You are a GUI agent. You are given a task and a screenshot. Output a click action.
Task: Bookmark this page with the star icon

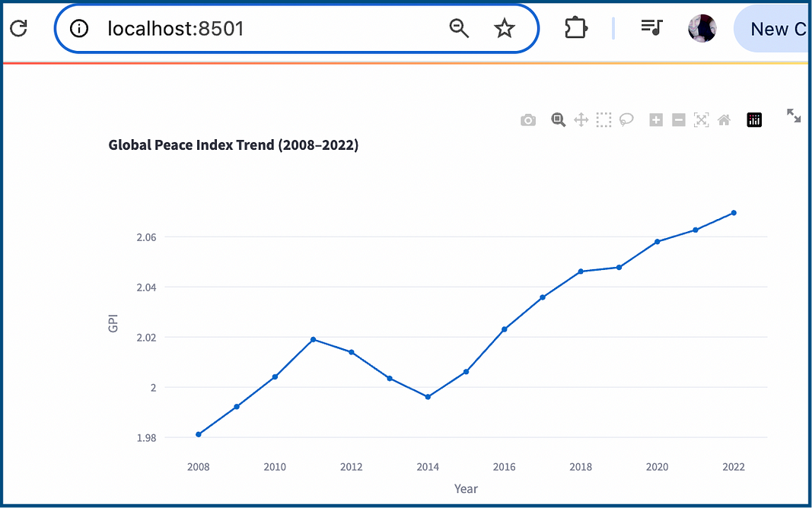504,28
